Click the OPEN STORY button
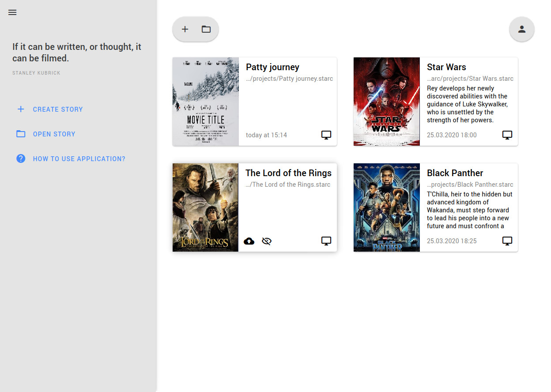The height and width of the screenshot is (392, 551). [54, 134]
